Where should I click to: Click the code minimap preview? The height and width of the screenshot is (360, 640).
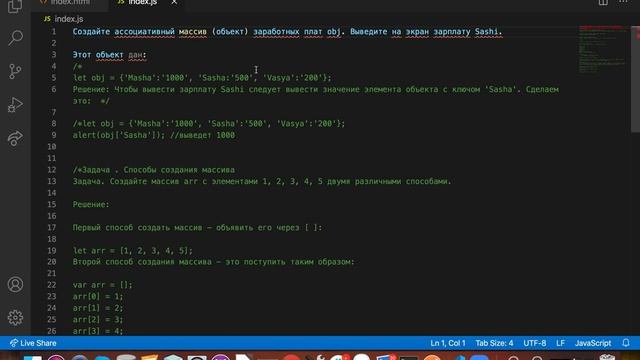pos(602,49)
